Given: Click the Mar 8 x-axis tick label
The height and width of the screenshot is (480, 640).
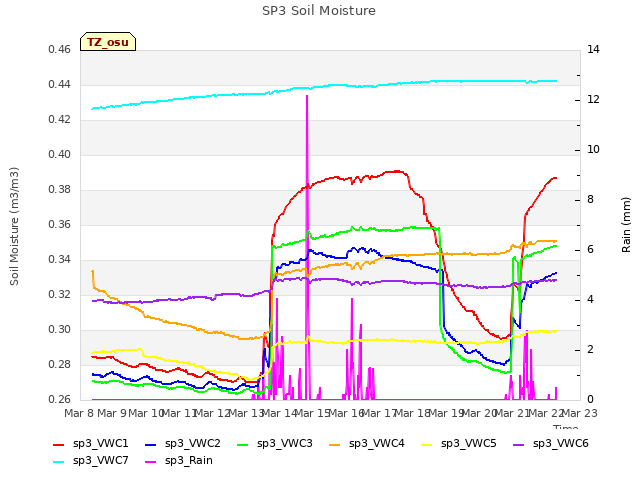Looking at the screenshot, I should (79, 413).
